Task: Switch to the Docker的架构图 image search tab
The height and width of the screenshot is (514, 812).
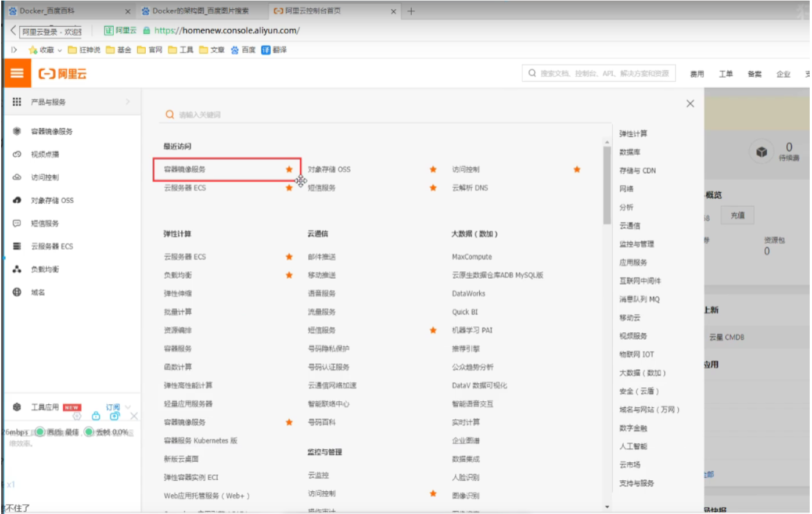Action: click(x=200, y=11)
